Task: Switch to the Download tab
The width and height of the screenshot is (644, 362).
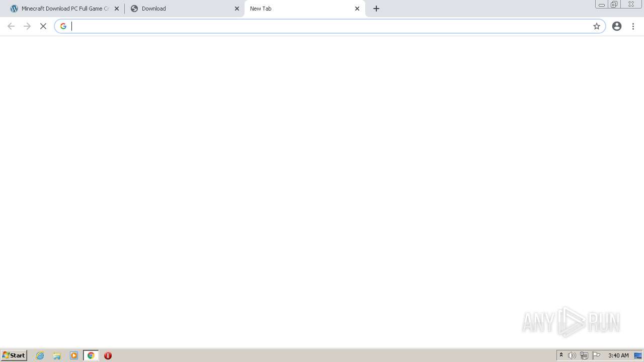Action: pyautogui.click(x=184, y=9)
